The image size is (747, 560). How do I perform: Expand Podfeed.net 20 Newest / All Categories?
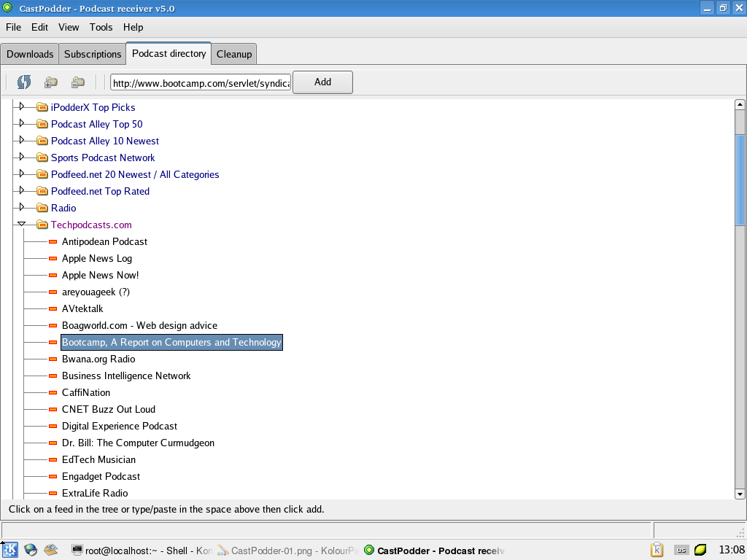point(21,174)
